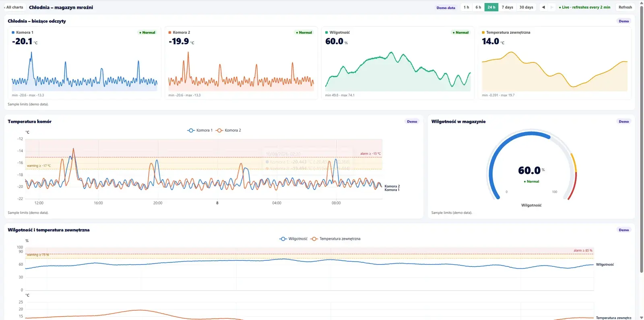Click the min 49.8 · max 74.1 text
The image size is (644, 320).
point(340,95)
